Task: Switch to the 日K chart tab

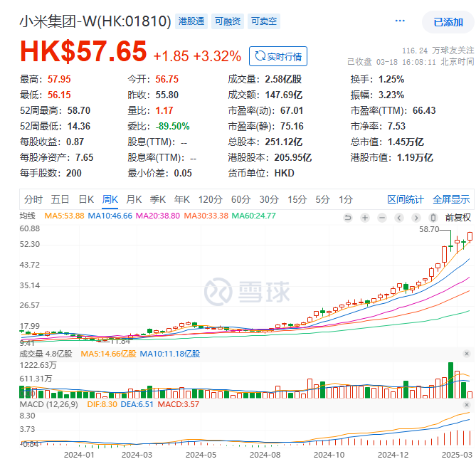Action: click(86, 199)
